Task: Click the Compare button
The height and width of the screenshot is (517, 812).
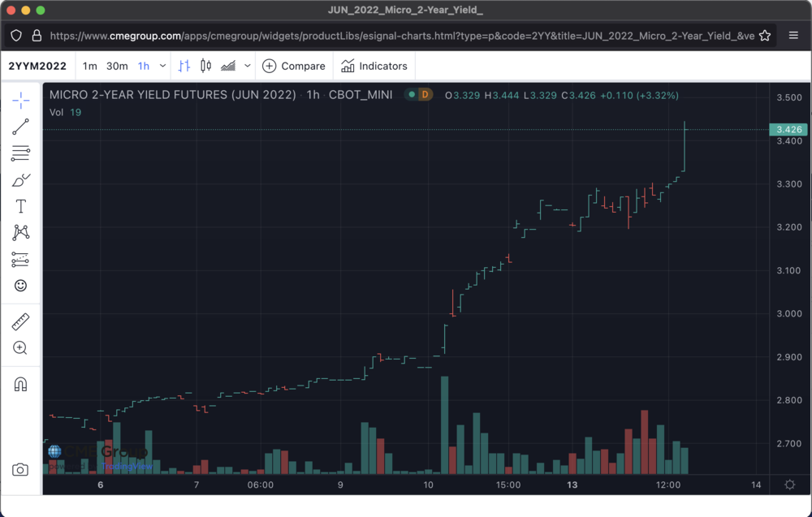Action: click(x=294, y=66)
